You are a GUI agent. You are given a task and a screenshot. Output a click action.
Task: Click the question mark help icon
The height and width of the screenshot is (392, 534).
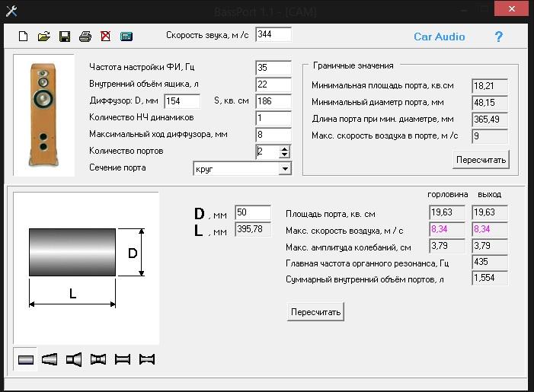499,37
